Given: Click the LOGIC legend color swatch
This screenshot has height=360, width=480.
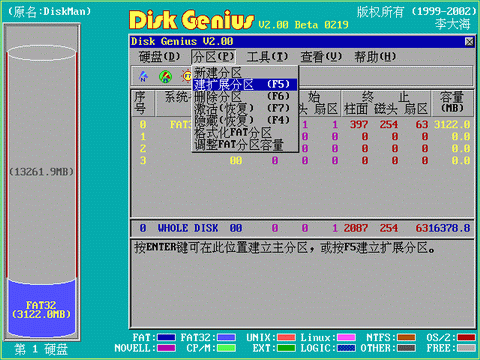Looking at the screenshot, I should point(346,348).
